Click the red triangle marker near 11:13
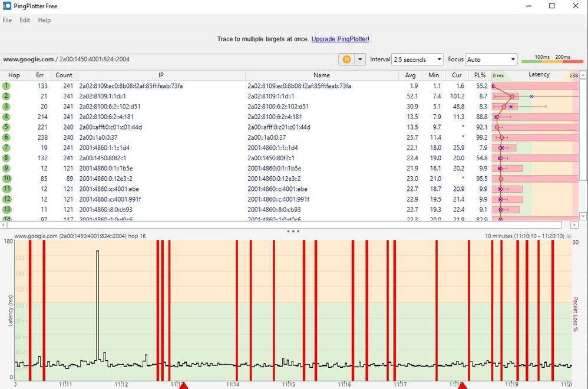Screen dimensions: 588x389 pos(183,385)
